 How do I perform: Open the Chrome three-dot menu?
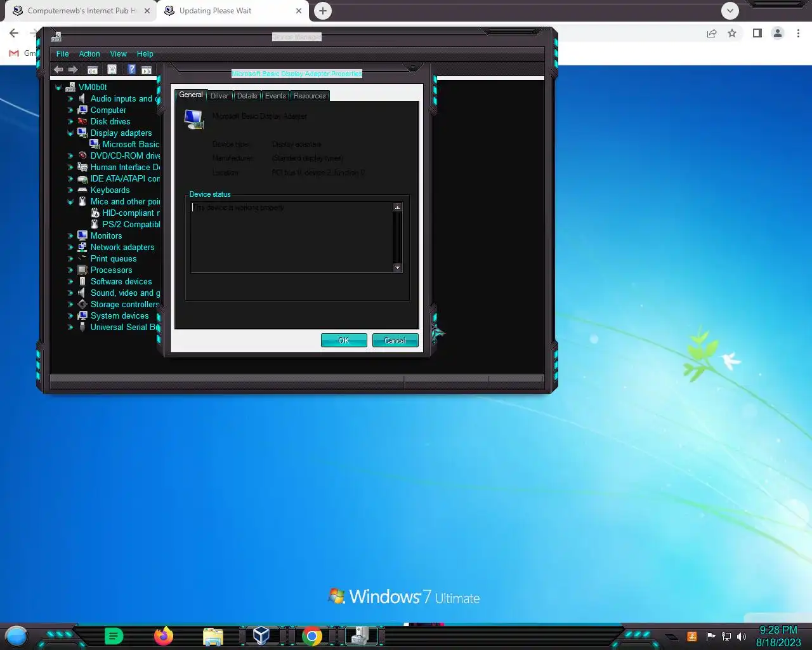click(x=798, y=33)
